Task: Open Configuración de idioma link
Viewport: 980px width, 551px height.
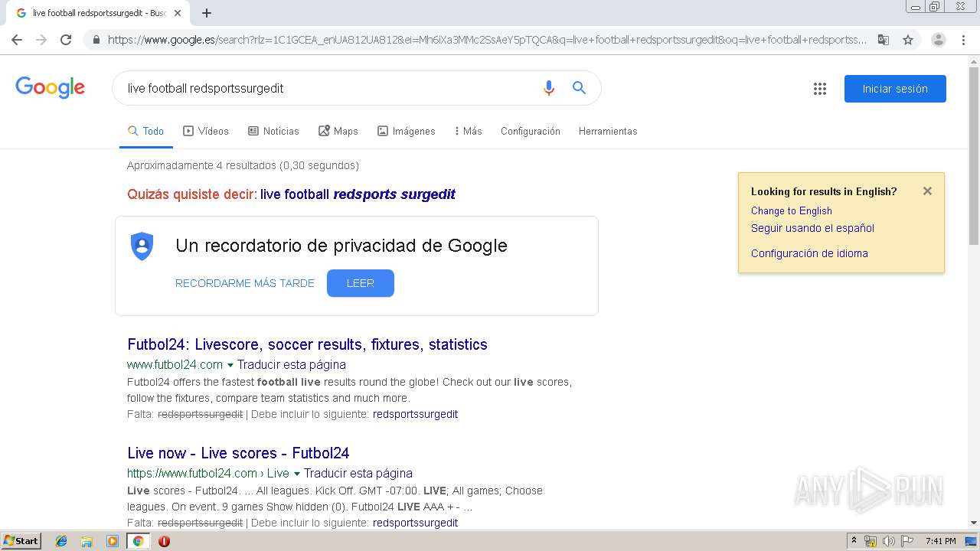Action: [809, 253]
